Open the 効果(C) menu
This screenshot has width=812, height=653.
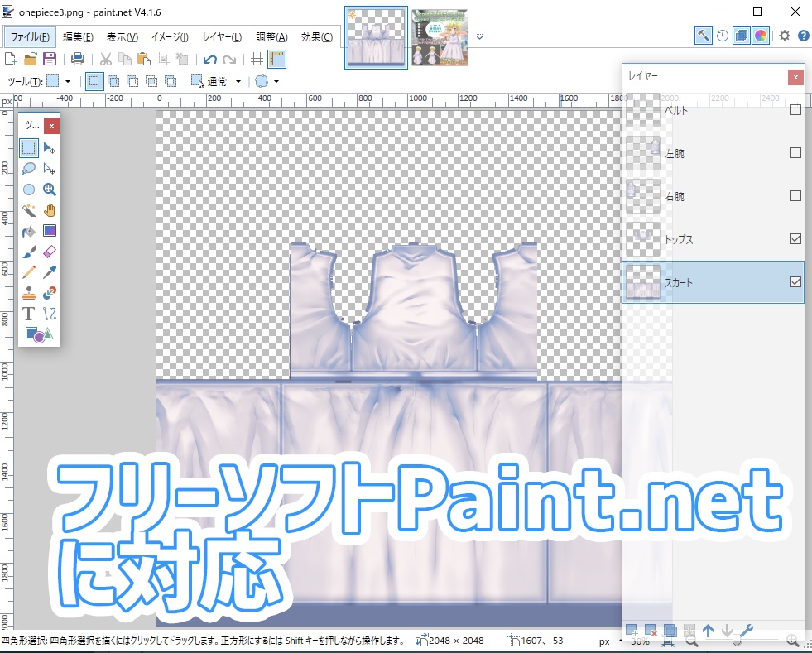click(x=316, y=36)
